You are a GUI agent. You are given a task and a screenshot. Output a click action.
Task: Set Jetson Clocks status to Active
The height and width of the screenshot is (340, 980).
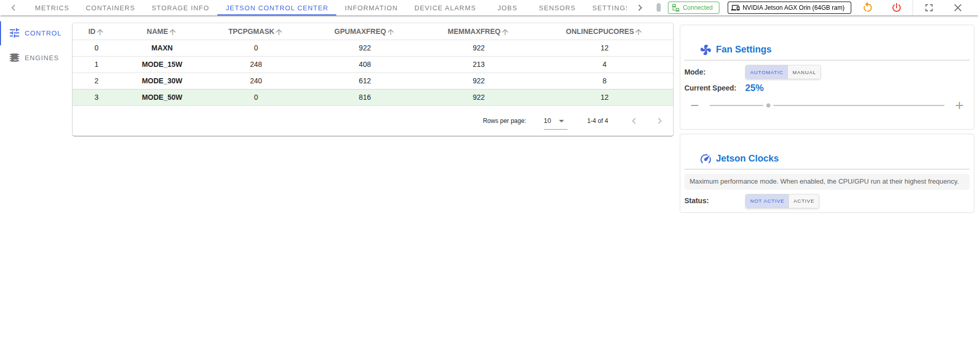click(x=803, y=201)
